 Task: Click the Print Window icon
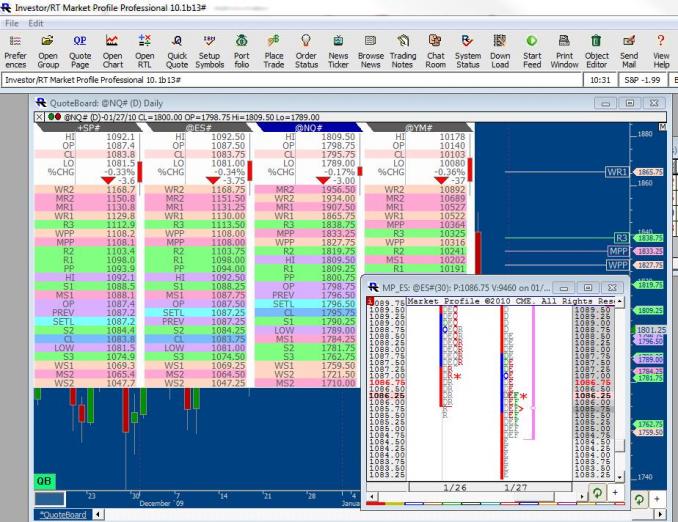click(x=564, y=51)
